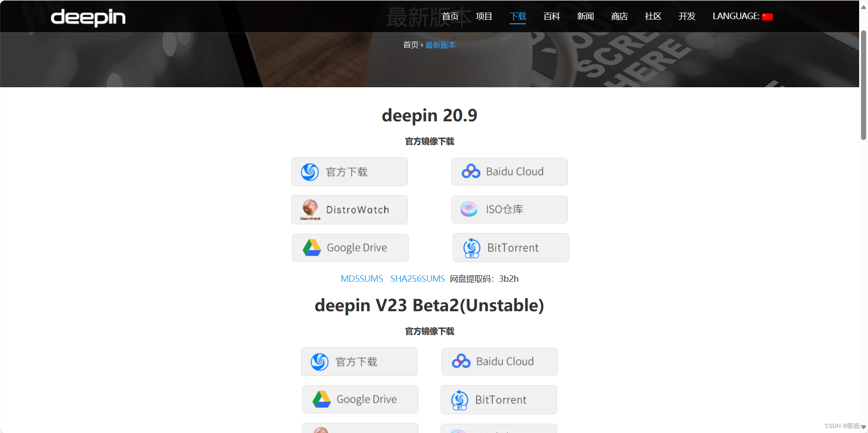Open the LANGUAGE selector
The height and width of the screenshot is (433, 868).
pos(742,16)
